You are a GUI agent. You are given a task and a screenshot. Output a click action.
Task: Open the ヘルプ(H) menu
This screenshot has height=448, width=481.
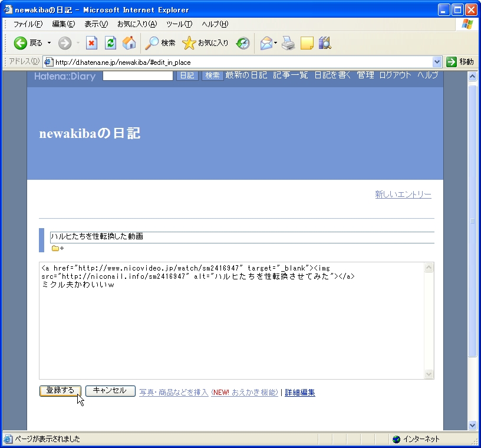point(215,24)
